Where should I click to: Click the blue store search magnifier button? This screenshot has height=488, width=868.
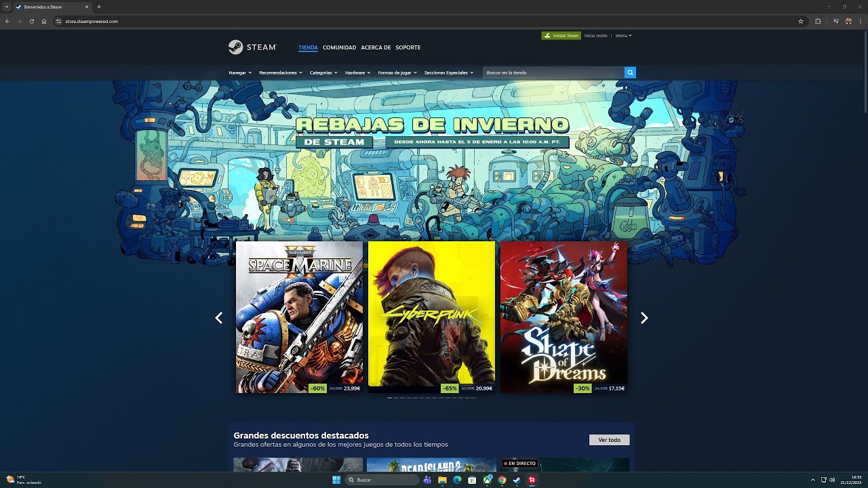coord(630,73)
